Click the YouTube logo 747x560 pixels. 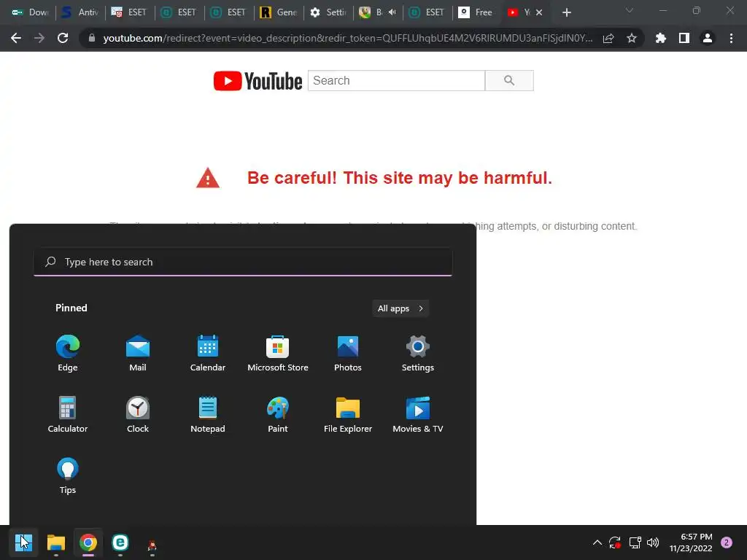[x=258, y=80]
